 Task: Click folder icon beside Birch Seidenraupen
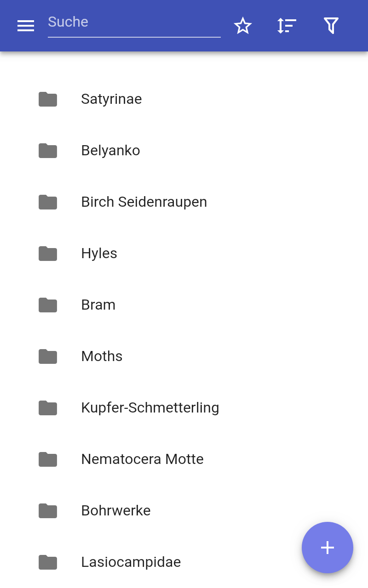[48, 202]
